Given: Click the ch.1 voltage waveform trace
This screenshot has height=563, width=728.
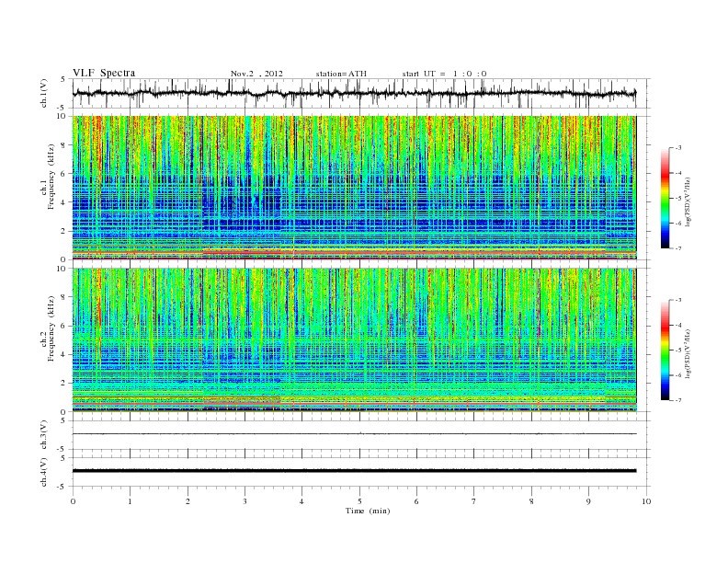Looking at the screenshot, I should click(x=354, y=93).
